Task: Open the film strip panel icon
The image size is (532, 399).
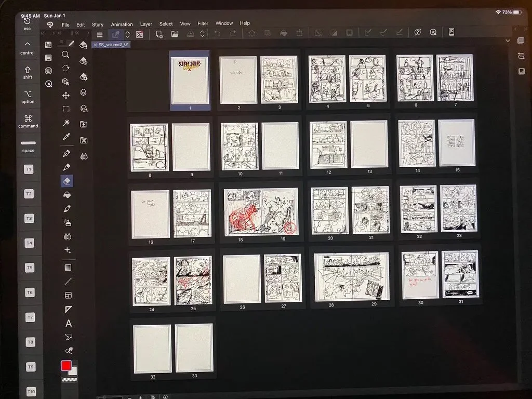Action: pos(48,58)
